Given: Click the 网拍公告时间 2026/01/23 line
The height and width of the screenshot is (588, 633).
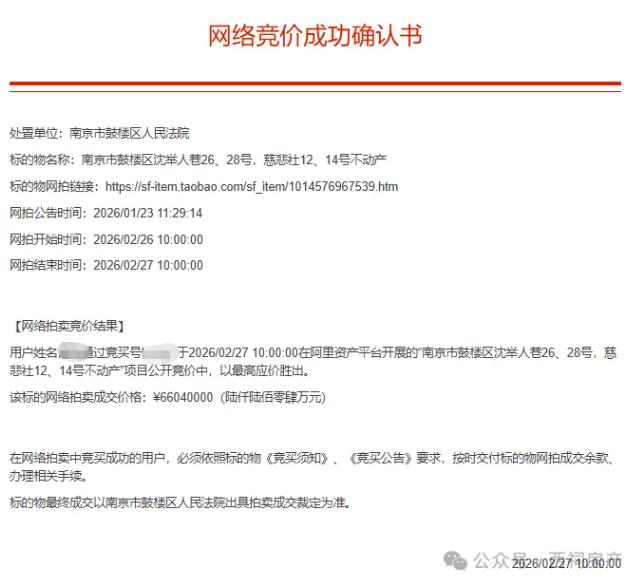Looking at the screenshot, I should [106, 213].
